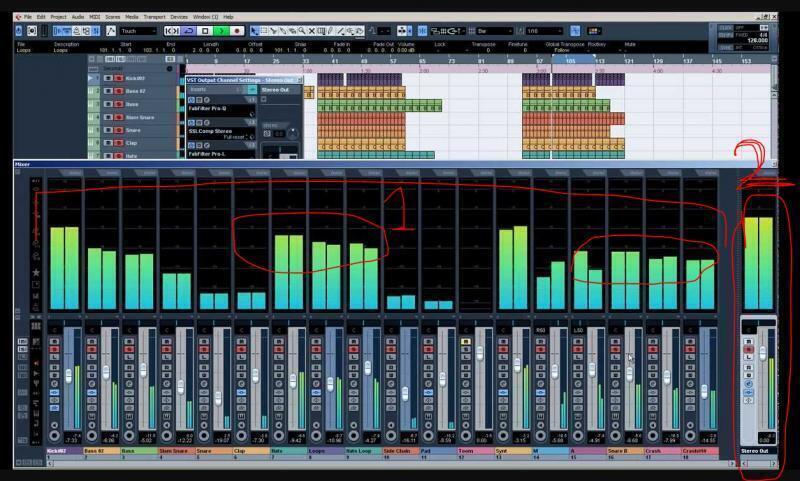Click the FabFilter Pro-Q insert slot
This screenshot has height=481, width=800.
click(220, 109)
